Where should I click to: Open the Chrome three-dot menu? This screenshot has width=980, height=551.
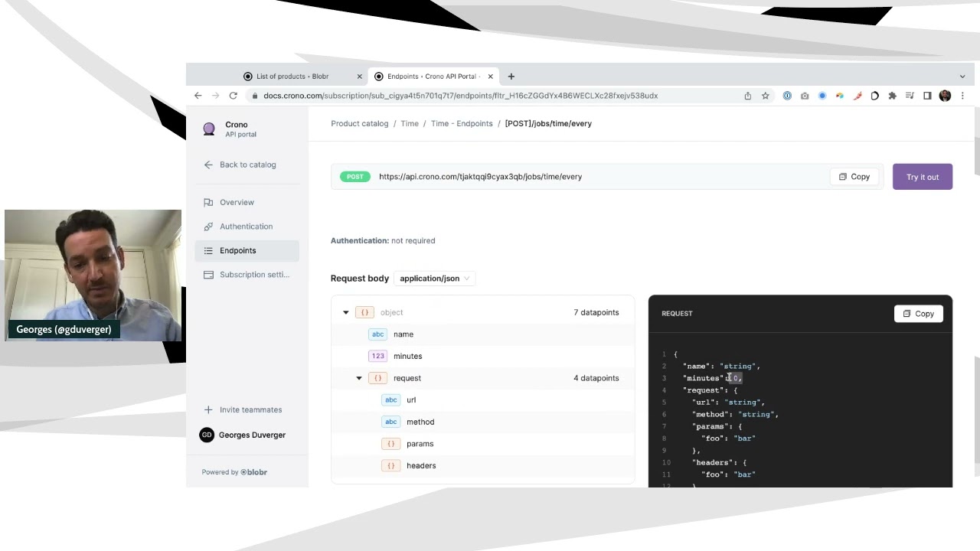point(962,96)
